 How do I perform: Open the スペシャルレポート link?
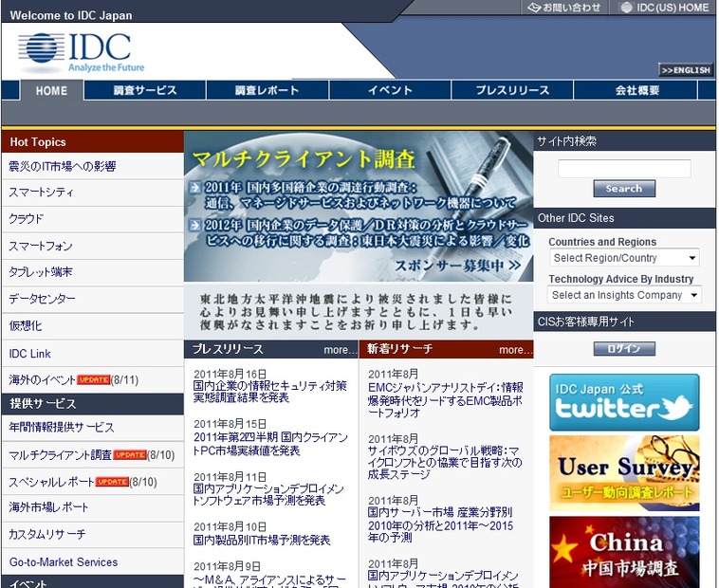click(51, 482)
